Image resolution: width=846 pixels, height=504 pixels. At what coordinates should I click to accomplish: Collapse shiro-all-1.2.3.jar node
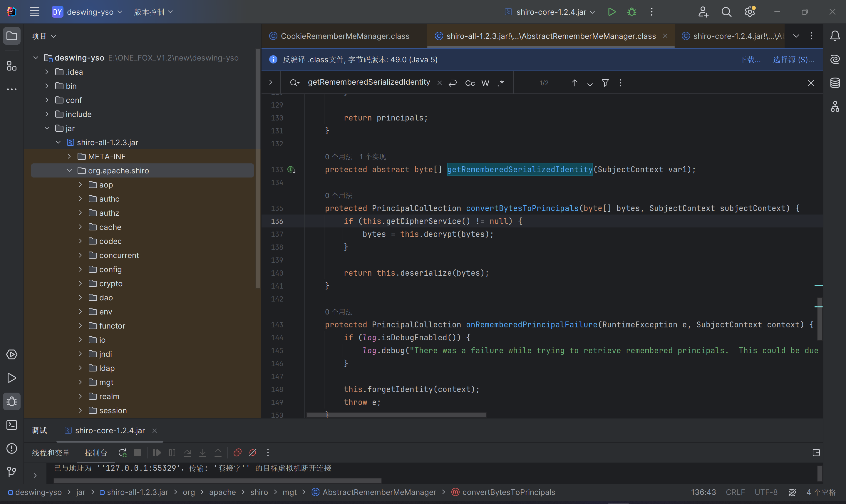point(58,142)
